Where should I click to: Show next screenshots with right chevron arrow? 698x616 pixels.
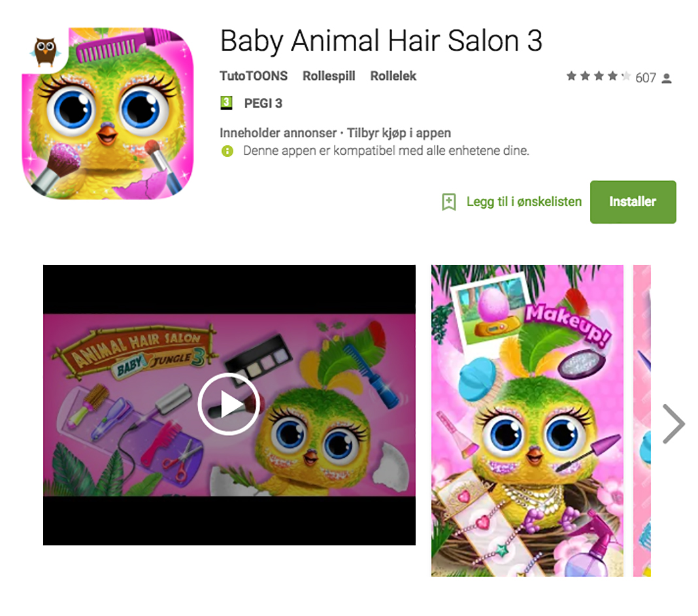673,424
